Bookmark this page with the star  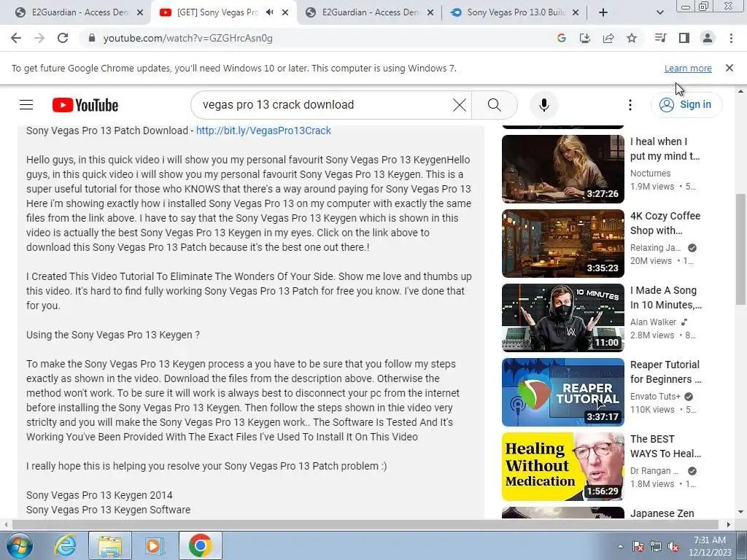tap(632, 38)
